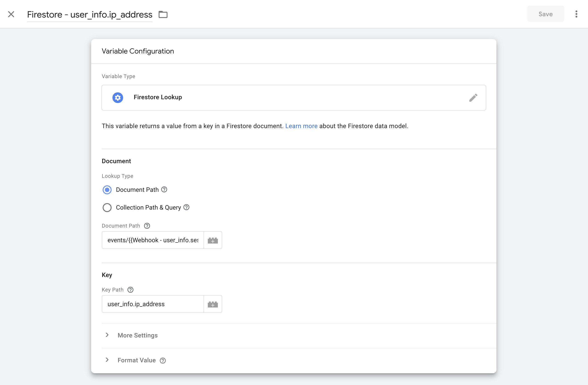
Task: Select Collection Path & Query lookup type
Action: [107, 208]
